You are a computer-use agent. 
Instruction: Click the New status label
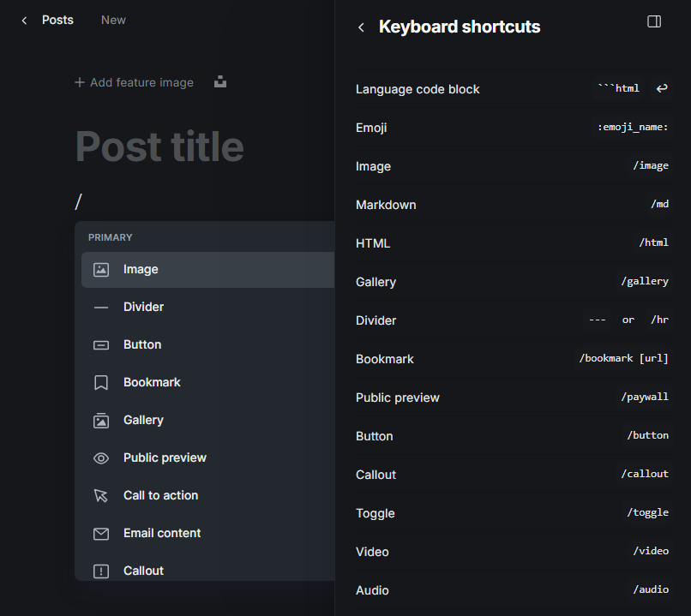(113, 20)
